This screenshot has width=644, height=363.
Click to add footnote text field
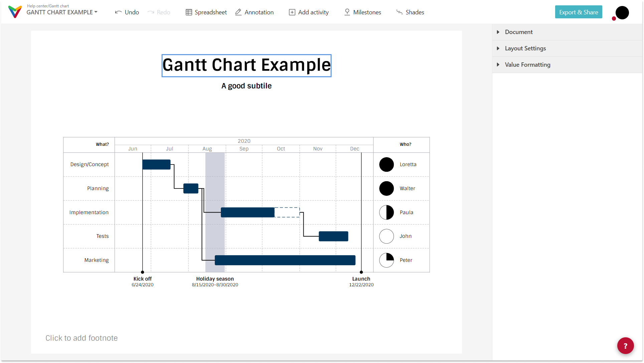point(82,337)
